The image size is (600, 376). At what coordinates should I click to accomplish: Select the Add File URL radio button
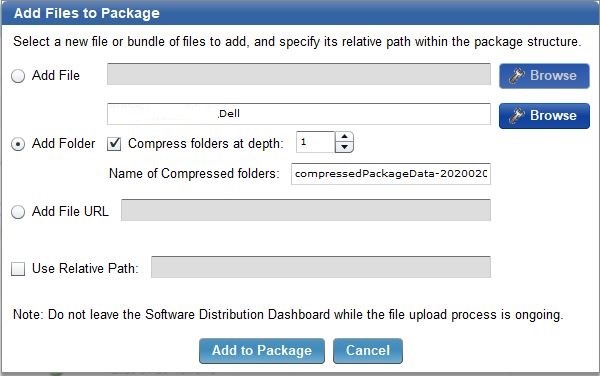tap(18, 212)
